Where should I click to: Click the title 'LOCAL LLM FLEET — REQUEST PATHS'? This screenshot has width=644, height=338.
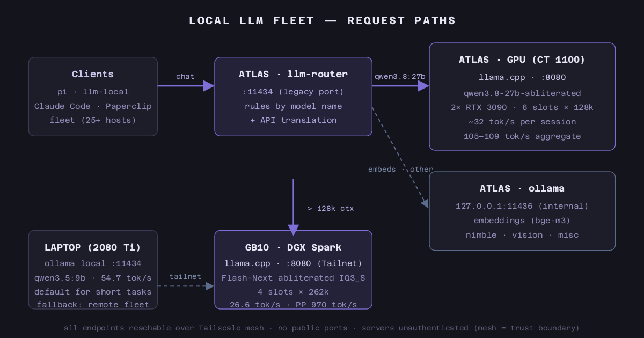(x=322, y=21)
